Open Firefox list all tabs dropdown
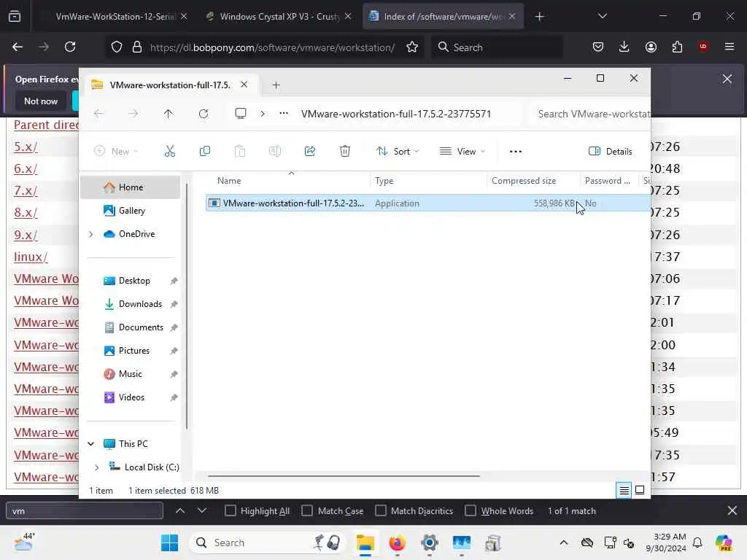The width and height of the screenshot is (747, 560). (x=602, y=16)
